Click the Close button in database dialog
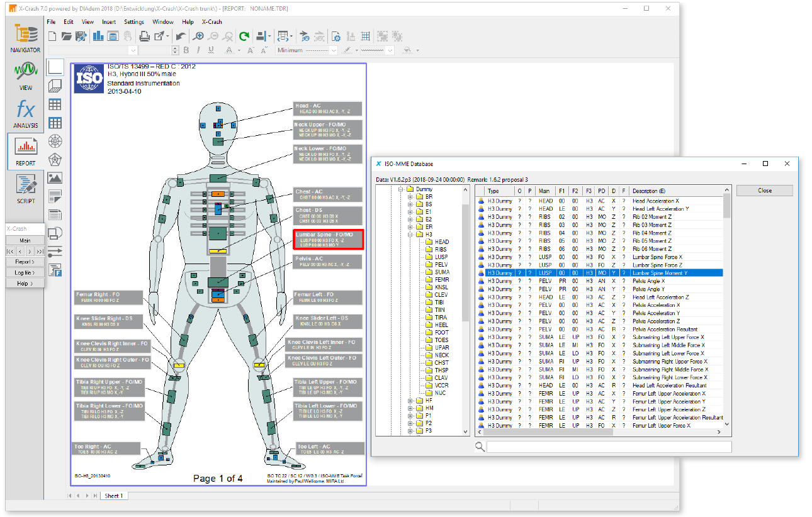 (765, 191)
